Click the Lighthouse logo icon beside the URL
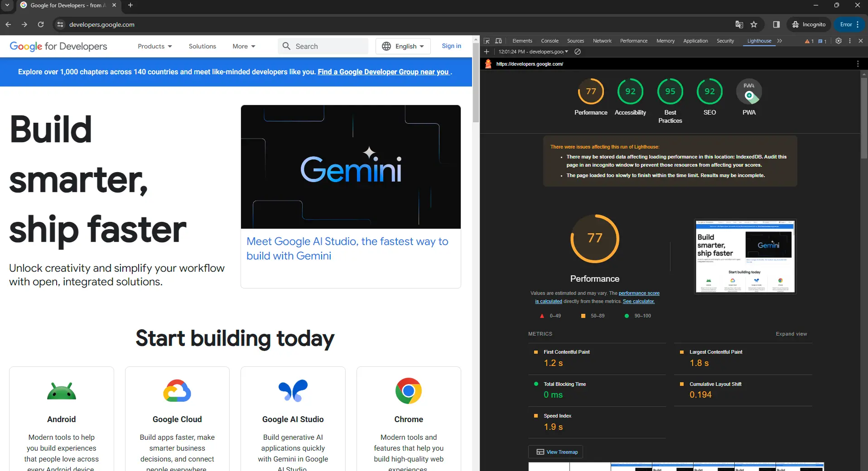Screen dimensions: 868x471 click(488, 64)
